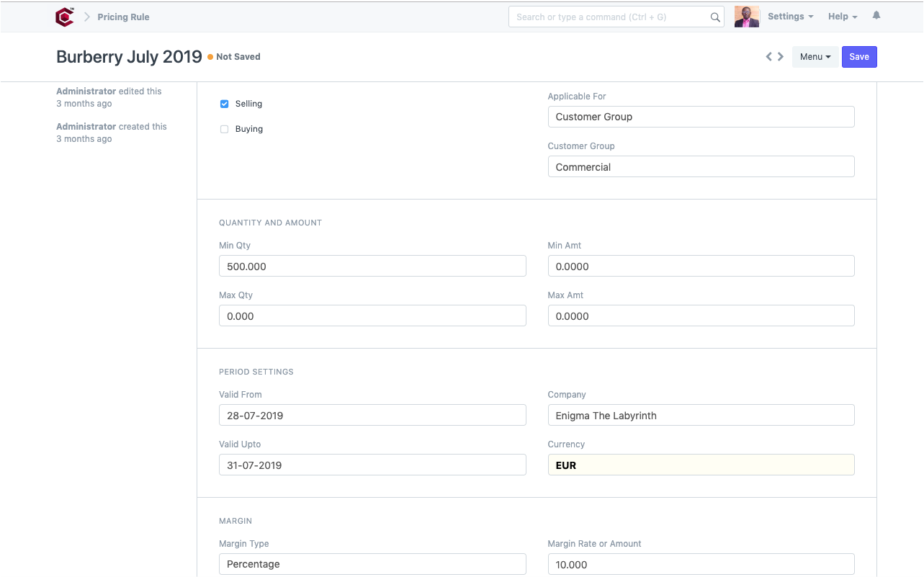
Task: Click the search magnifier icon
Action: (715, 17)
